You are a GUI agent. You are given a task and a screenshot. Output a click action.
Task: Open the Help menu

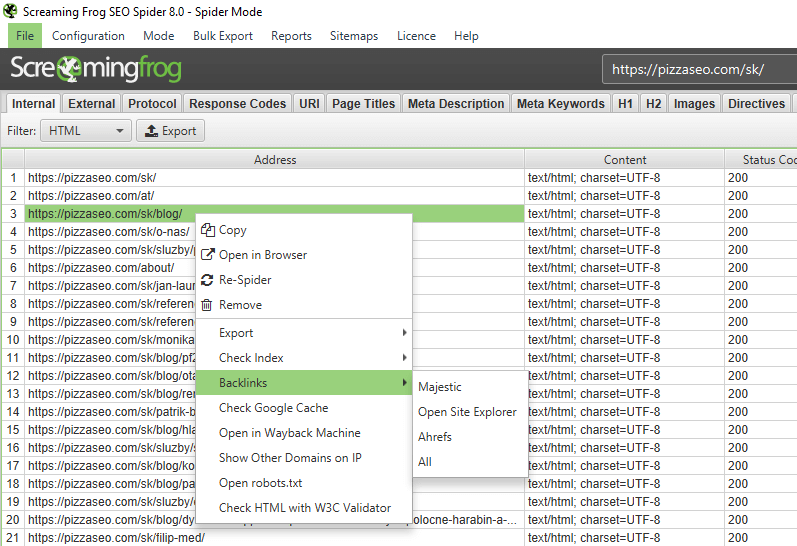tap(466, 36)
